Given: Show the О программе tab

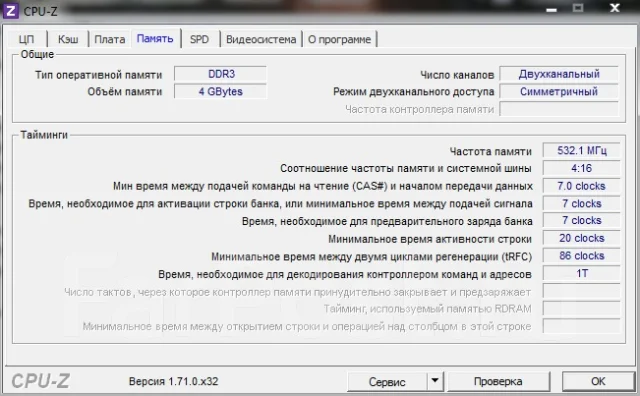Looking at the screenshot, I should [x=339, y=39].
